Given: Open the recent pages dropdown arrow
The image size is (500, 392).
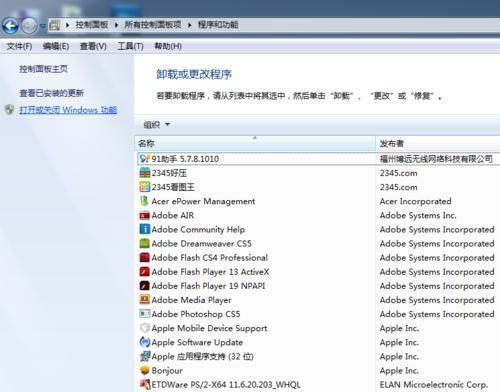Looking at the screenshot, I should [42, 26].
